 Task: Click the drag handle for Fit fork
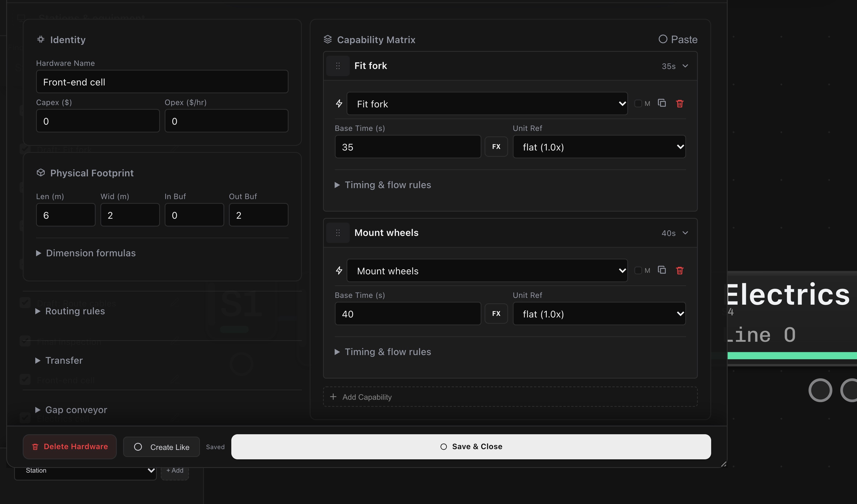coord(338,66)
